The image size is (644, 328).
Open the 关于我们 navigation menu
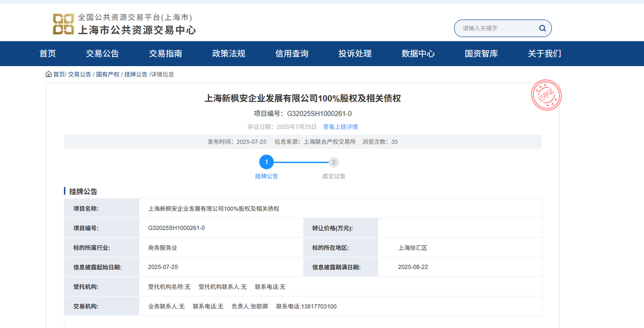[x=544, y=53]
